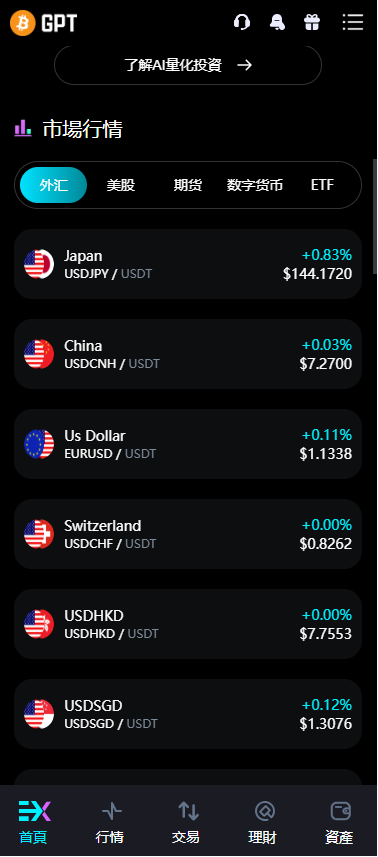Open customer support headset icon

tap(241, 22)
